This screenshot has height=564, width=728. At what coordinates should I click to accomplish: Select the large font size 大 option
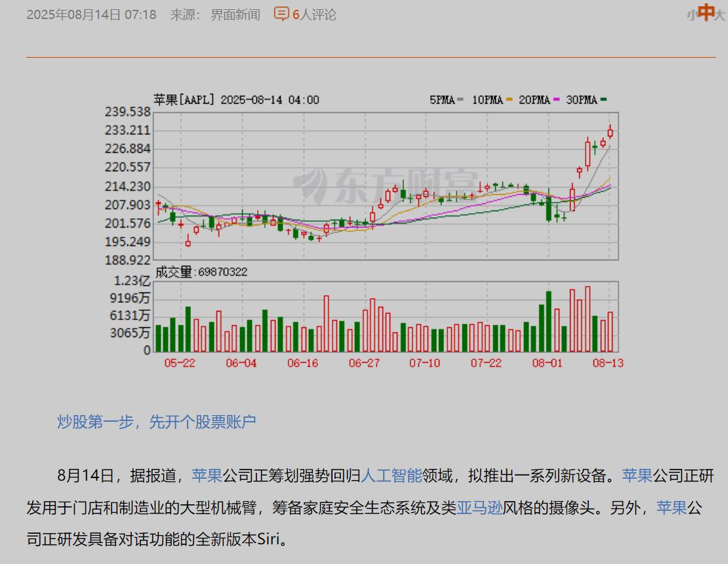[x=719, y=15]
